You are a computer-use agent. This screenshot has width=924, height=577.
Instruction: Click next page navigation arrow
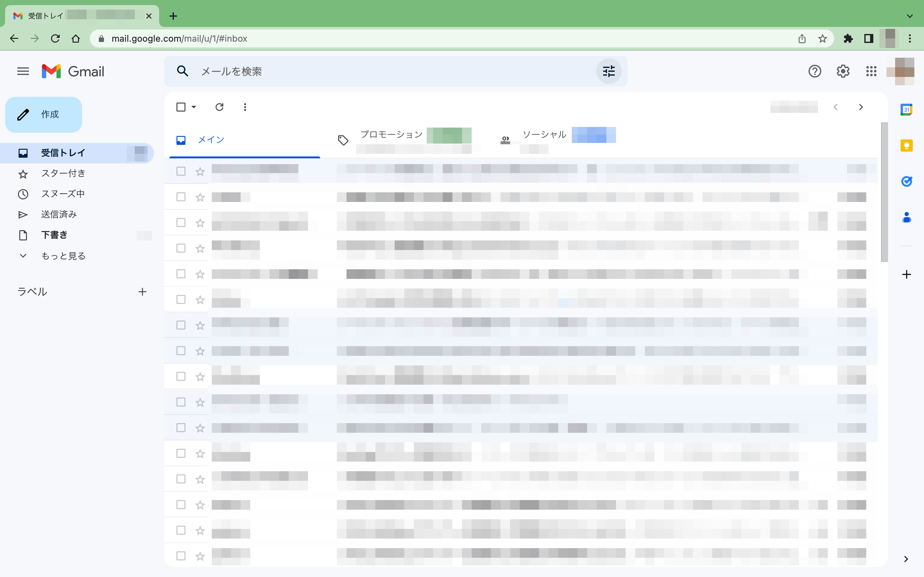pyautogui.click(x=861, y=107)
